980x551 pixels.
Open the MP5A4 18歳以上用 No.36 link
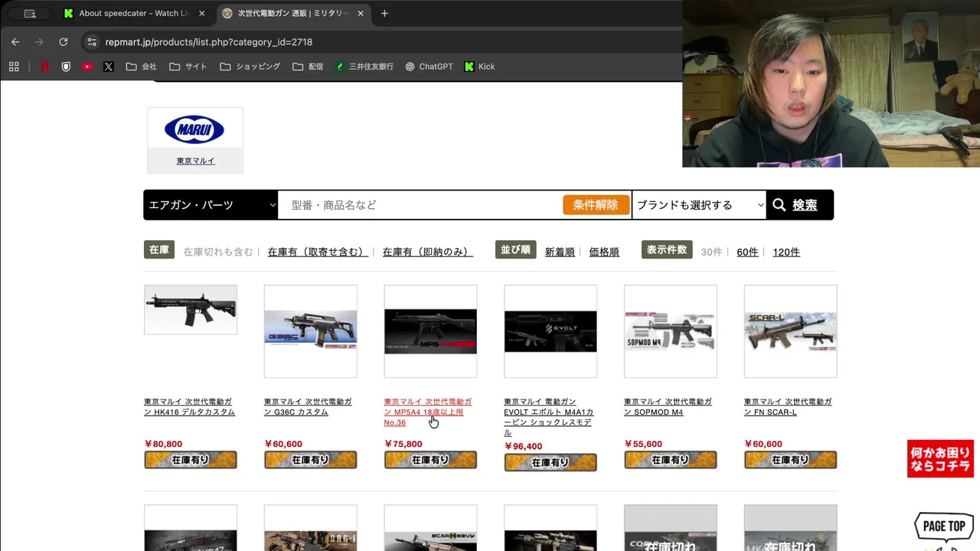coord(428,412)
